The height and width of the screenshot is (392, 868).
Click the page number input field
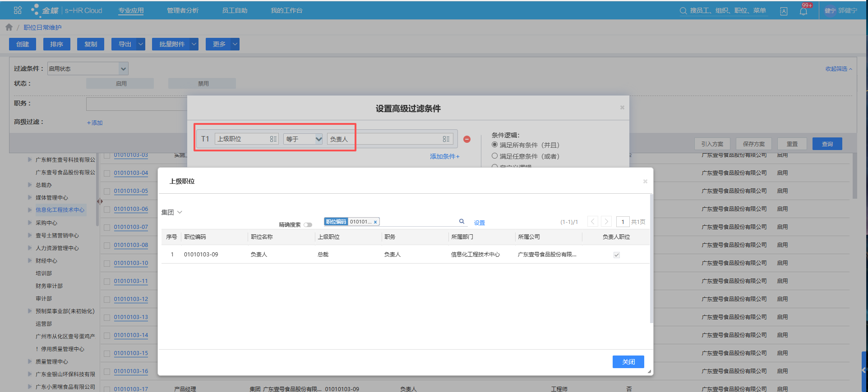[623, 222]
